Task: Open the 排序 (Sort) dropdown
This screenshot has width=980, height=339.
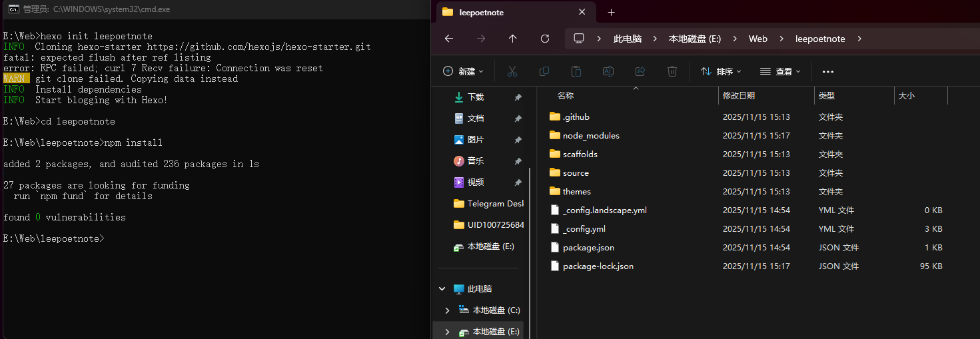Action: pyautogui.click(x=721, y=71)
